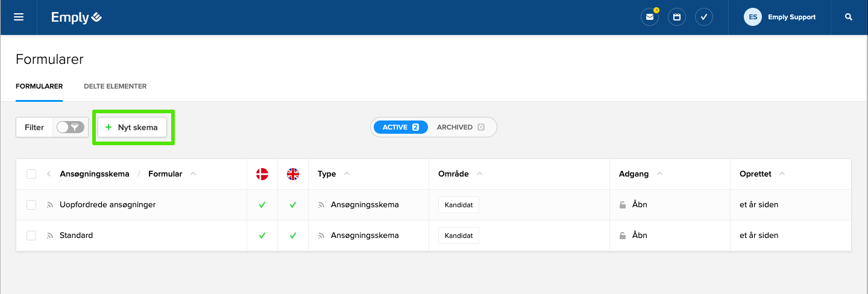Screen dimensions: 868x294
Task: Sort by the Oprettet column
Action: 756,174
